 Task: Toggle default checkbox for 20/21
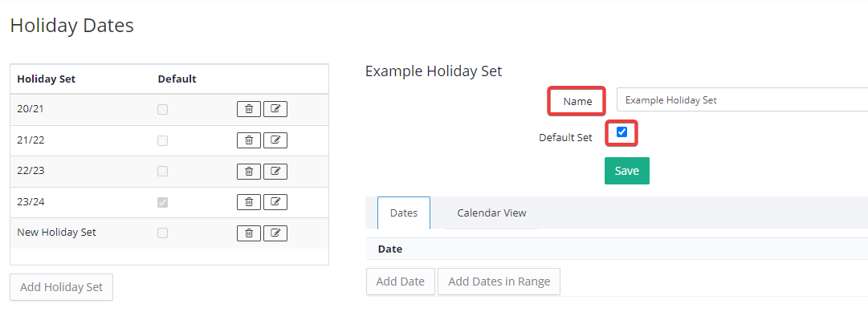(163, 110)
